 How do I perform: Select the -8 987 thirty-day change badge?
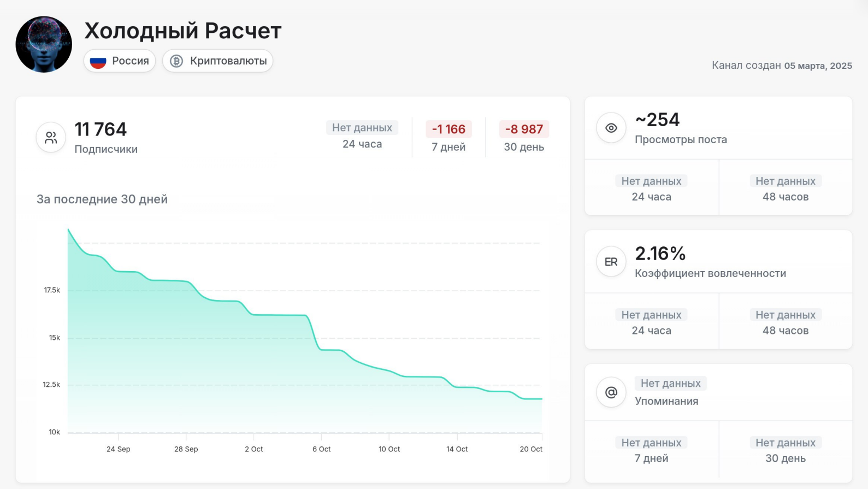point(524,129)
